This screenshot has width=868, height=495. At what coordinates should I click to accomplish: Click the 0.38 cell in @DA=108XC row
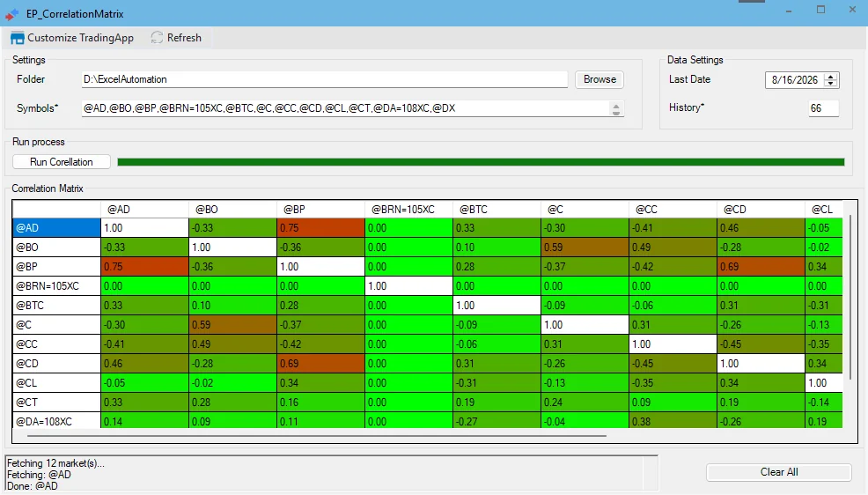point(673,421)
